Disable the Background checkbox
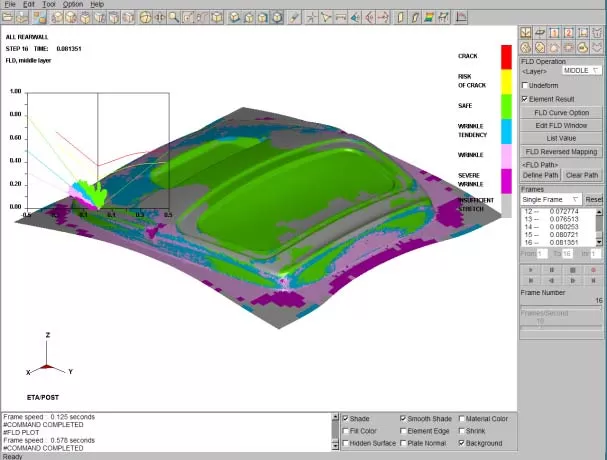 point(461,443)
